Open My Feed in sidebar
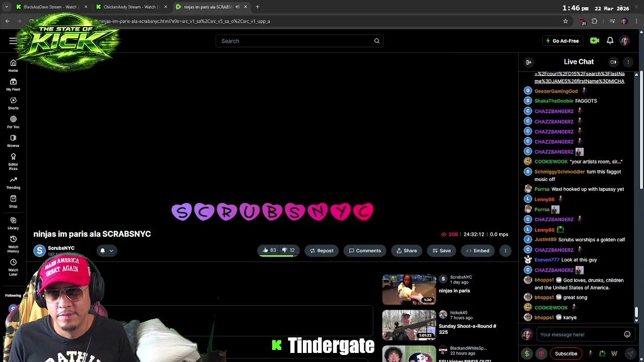Viewport: 644px width, 362px height. [x=13, y=84]
